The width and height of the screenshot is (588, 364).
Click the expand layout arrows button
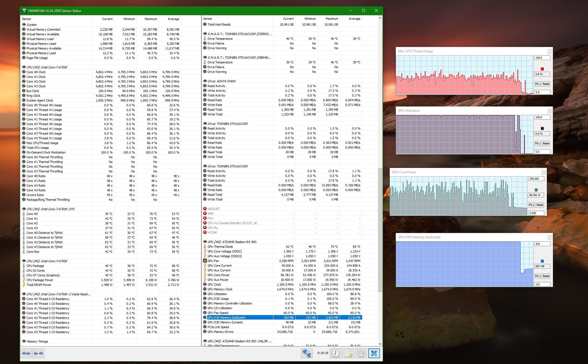26,353
